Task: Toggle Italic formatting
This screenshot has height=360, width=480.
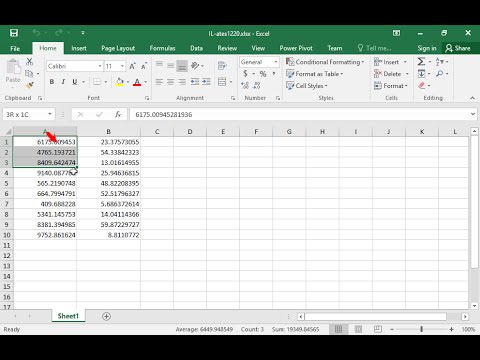Action: [x=63, y=82]
